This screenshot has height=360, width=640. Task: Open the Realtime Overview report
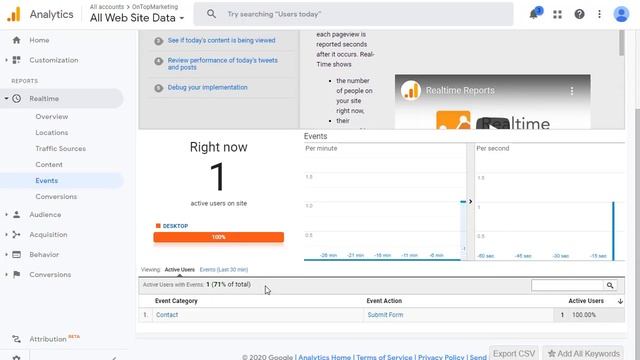(52, 117)
